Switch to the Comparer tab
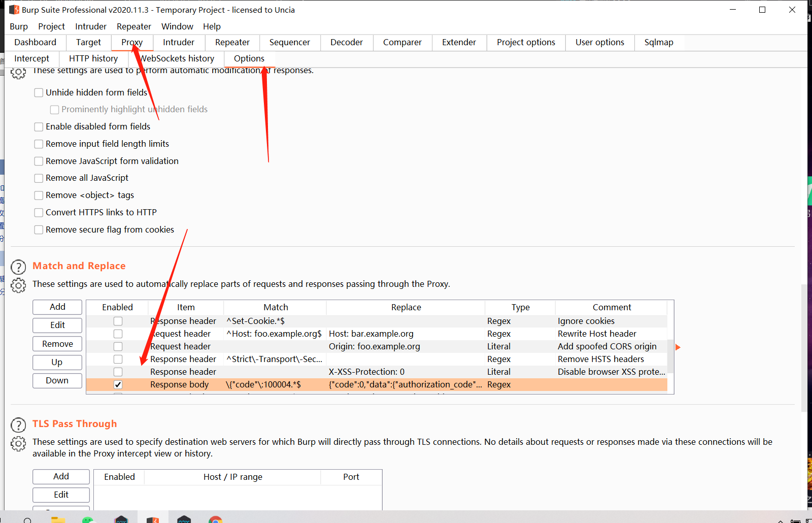The image size is (812, 523). pyautogui.click(x=402, y=42)
